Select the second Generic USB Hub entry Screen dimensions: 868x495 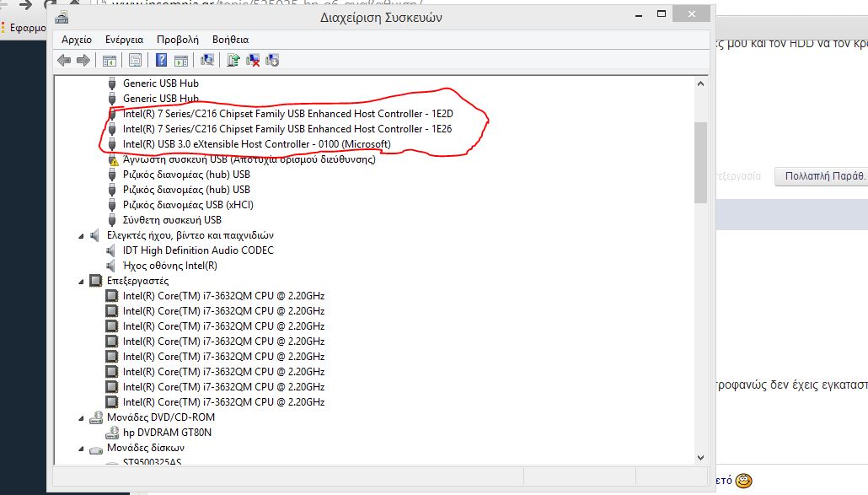pos(160,99)
